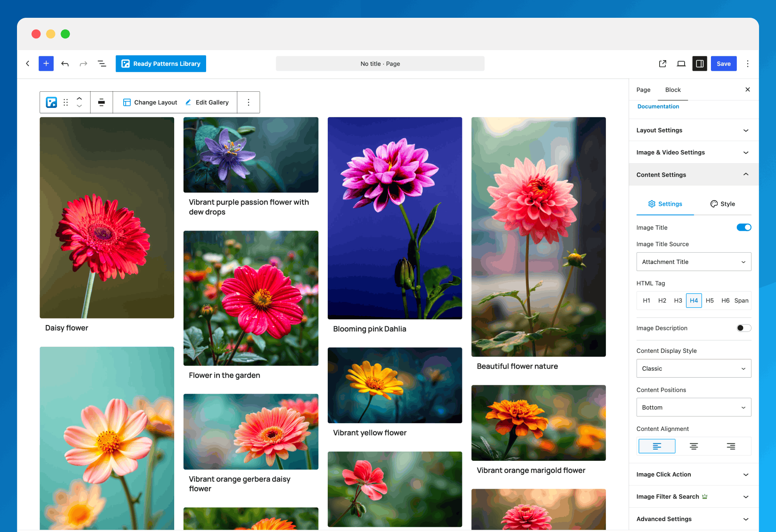Close the settings sidebar with X
776x532 pixels.
tap(748, 89)
